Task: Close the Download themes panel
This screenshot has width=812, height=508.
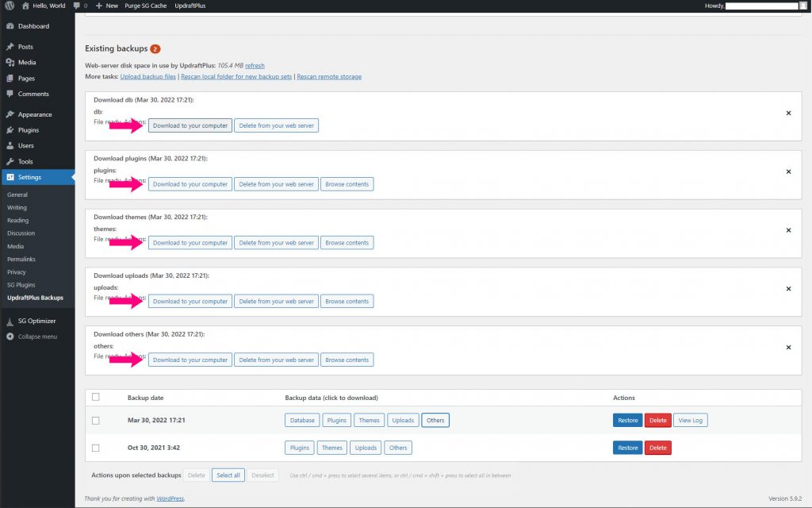Action: click(788, 230)
